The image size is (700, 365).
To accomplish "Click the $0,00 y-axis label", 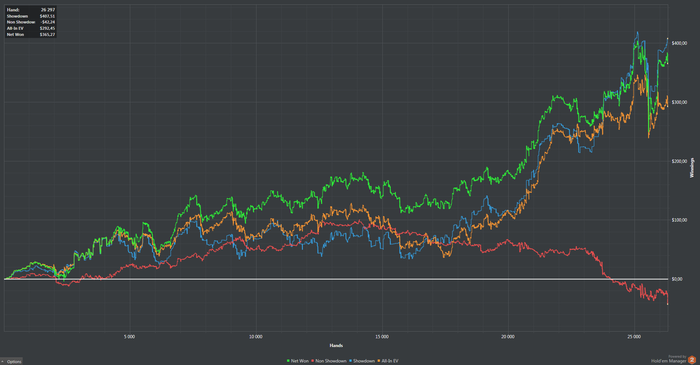I will [x=677, y=279].
